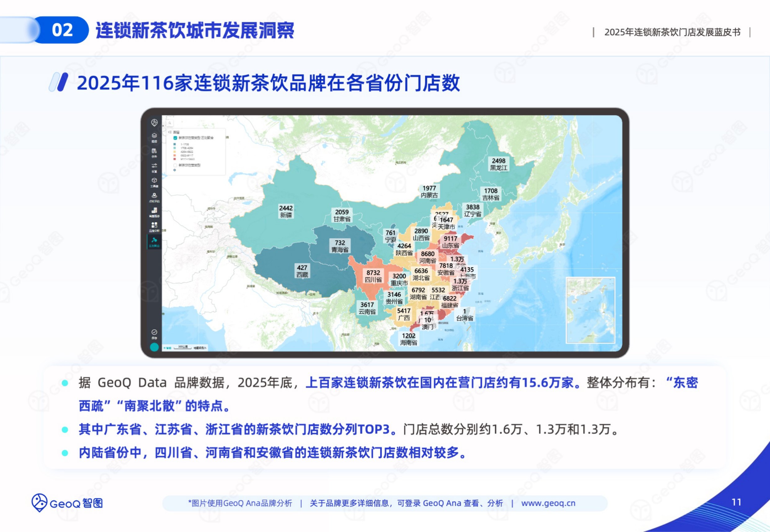Click the 1-1708 legend color swatch
770x532 pixels.
[175, 144]
